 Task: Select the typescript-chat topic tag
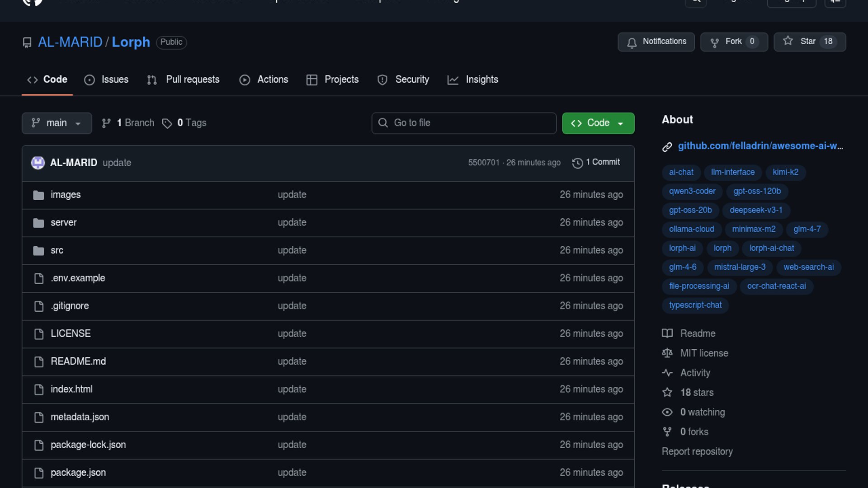[x=695, y=305]
